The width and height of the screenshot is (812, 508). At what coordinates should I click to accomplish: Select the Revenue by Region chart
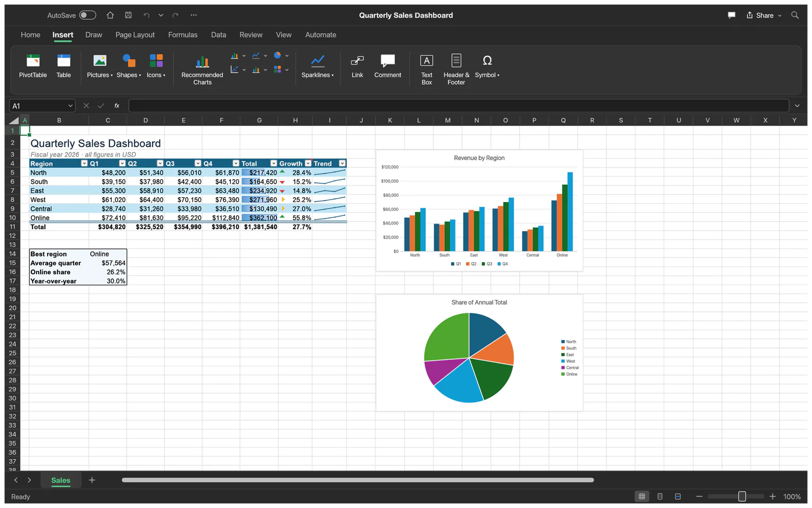(x=480, y=210)
